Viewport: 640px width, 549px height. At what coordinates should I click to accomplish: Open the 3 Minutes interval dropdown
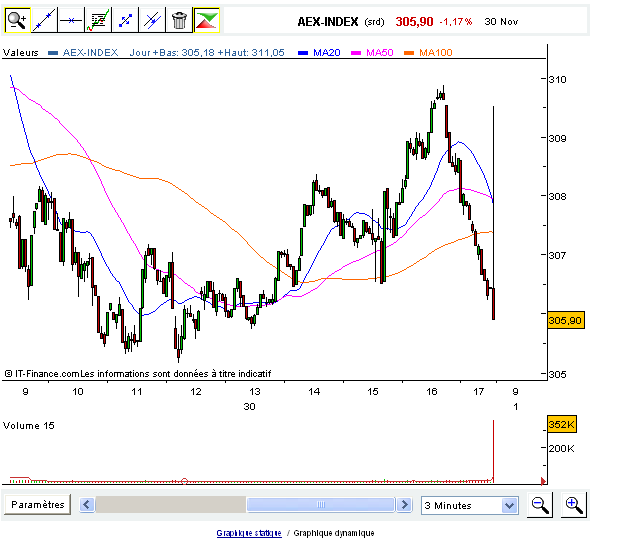470,505
